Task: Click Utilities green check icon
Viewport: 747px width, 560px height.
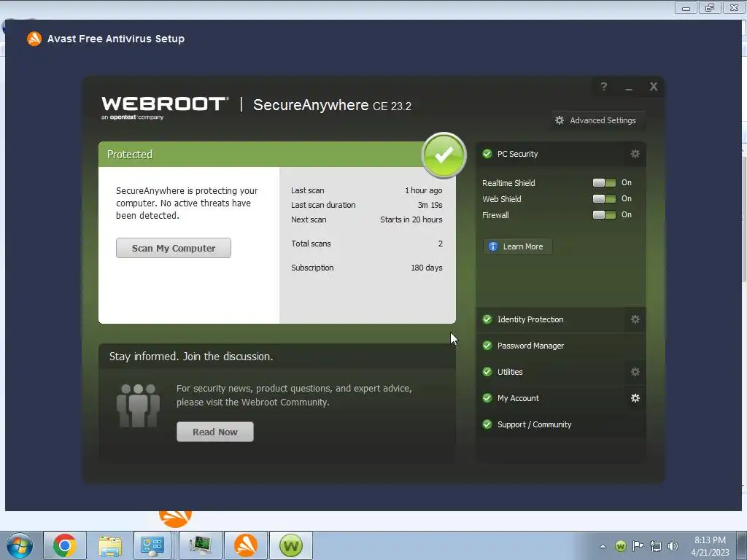Action: coord(487,372)
